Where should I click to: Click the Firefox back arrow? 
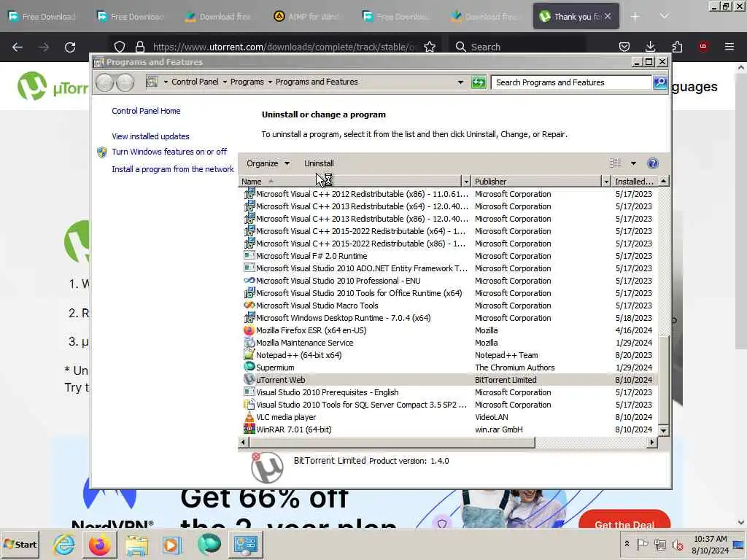(x=18, y=47)
